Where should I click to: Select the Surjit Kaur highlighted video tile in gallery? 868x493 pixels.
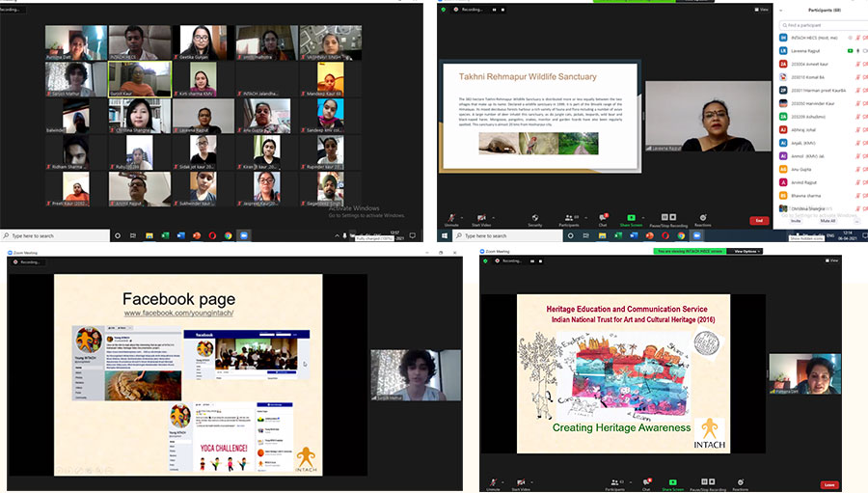point(140,79)
